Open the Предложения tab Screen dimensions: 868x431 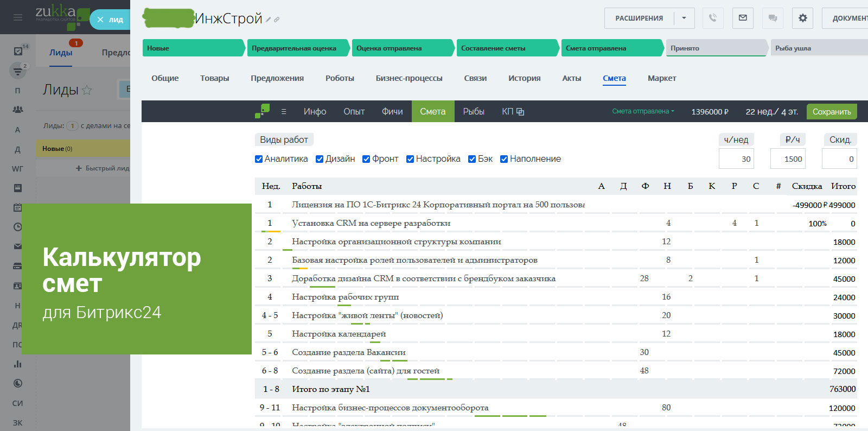click(277, 78)
